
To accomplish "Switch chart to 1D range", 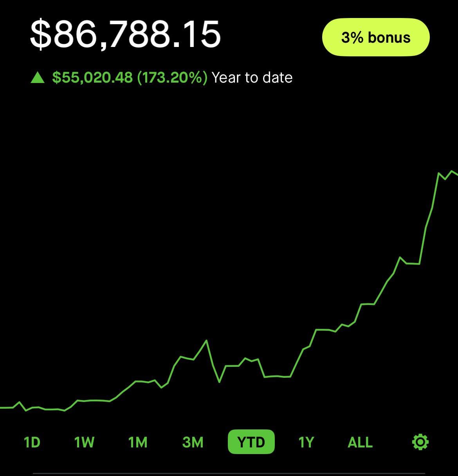I will click(x=32, y=442).
